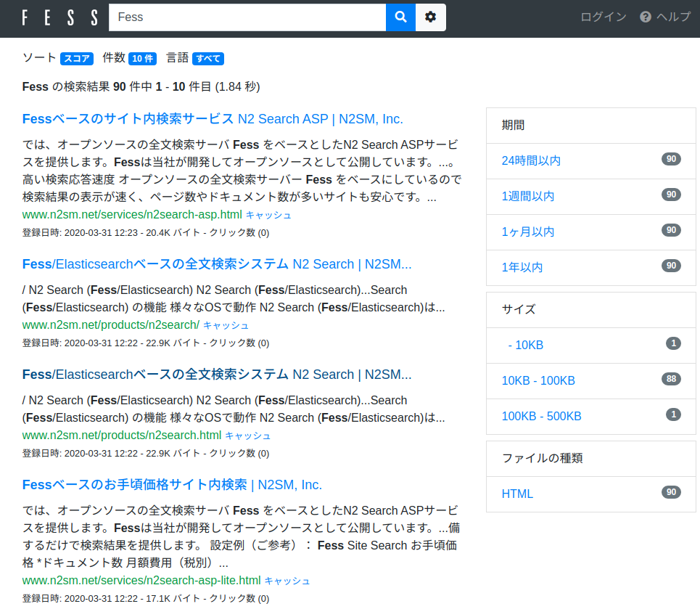700x609 pixels.
Task: Open search options gear icon
Action: [431, 17]
